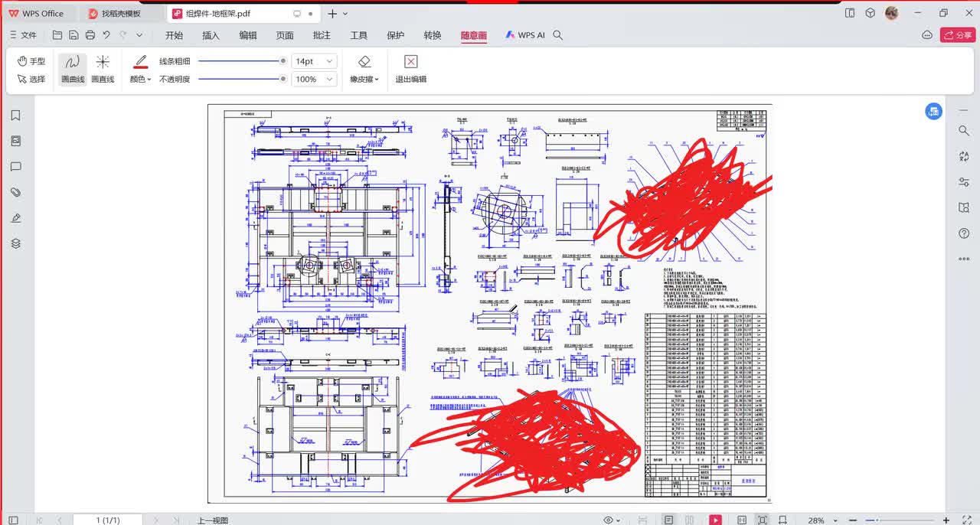Add a new tab with plus button
Viewport: 980px width, 525px height.
point(332,13)
